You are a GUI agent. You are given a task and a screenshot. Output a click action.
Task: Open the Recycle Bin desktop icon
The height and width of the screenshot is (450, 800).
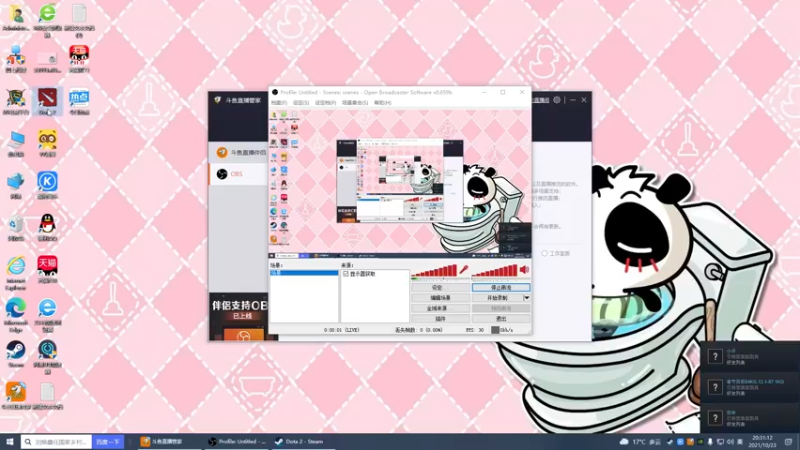click(16, 227)
